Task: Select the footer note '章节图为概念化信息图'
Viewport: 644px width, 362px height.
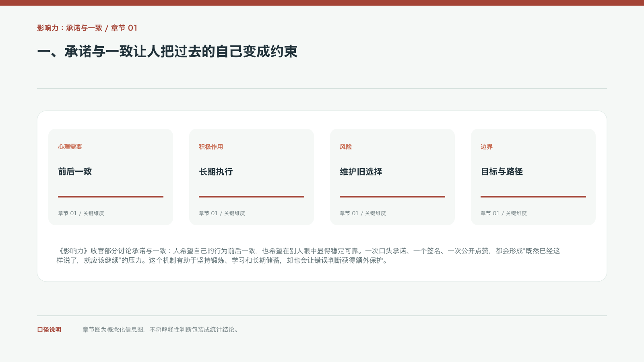Action: click(x=161, y=329)
